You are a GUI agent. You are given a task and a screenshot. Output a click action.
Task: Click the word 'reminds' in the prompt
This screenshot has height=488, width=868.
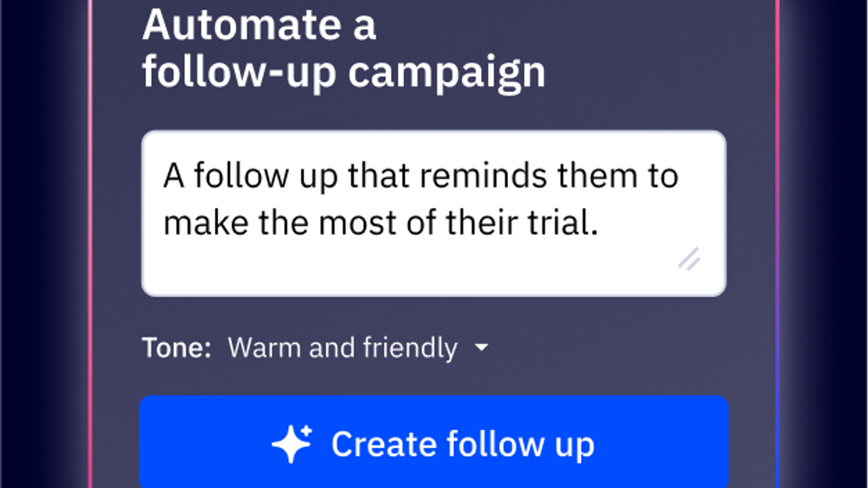point(483,175)
